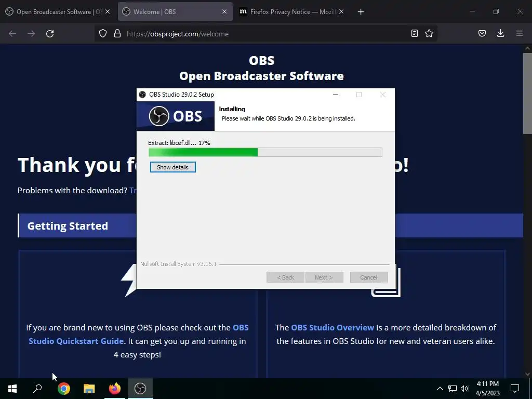
Task: Click the scrollbar down arrow
Action: pos(527,374)
